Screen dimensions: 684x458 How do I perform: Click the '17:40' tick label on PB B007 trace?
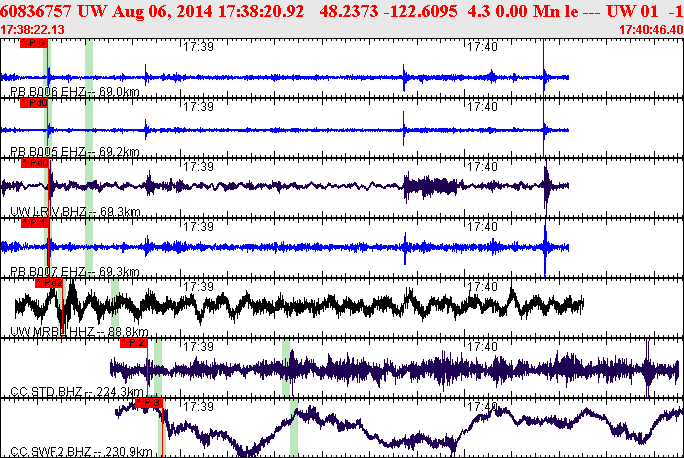click(x=482, y=227)
